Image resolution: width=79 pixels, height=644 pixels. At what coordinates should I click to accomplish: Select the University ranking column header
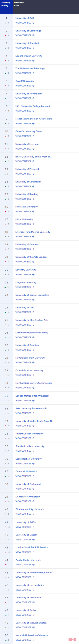[x=6, y=4]
